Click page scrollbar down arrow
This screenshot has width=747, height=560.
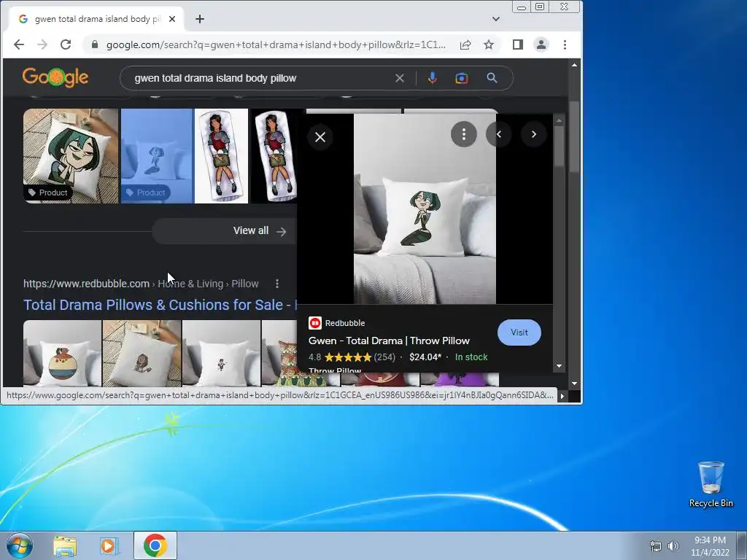tap(575, 384)
